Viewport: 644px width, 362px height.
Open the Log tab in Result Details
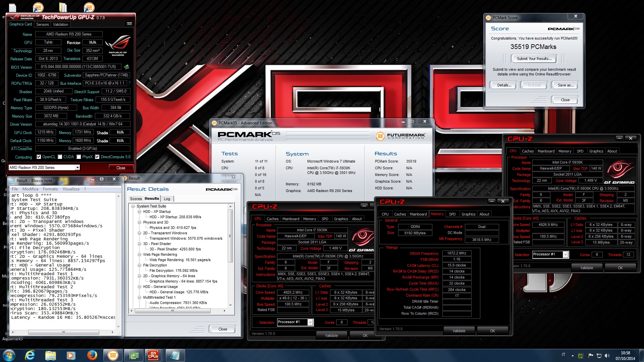tap(167, 199)
